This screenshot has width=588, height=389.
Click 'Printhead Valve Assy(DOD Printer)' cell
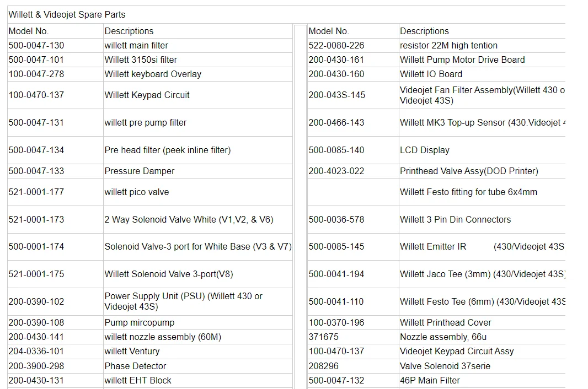pyautogui.click(x=482, y=171)
